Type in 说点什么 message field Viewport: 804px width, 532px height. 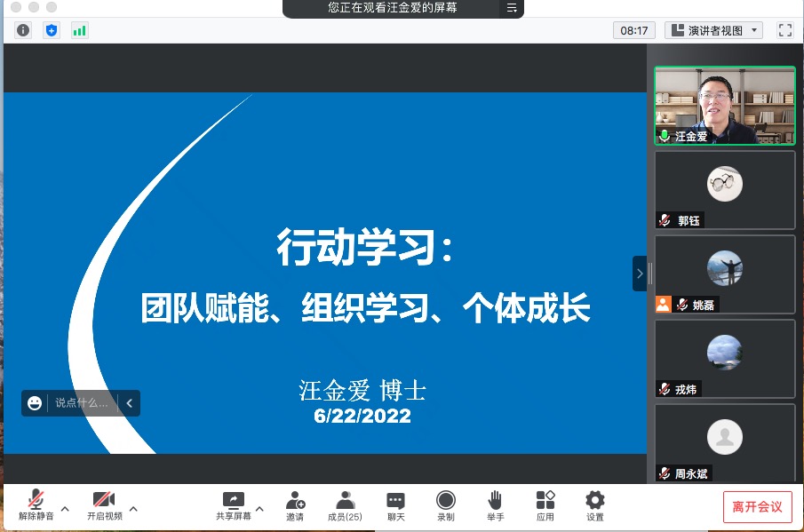(82, 403)
